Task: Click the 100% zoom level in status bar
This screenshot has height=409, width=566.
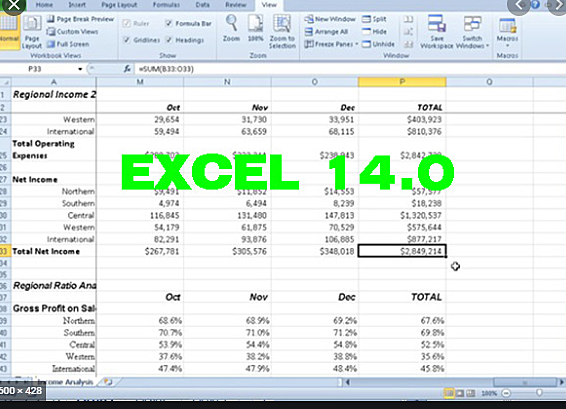Action: (489, 393)
